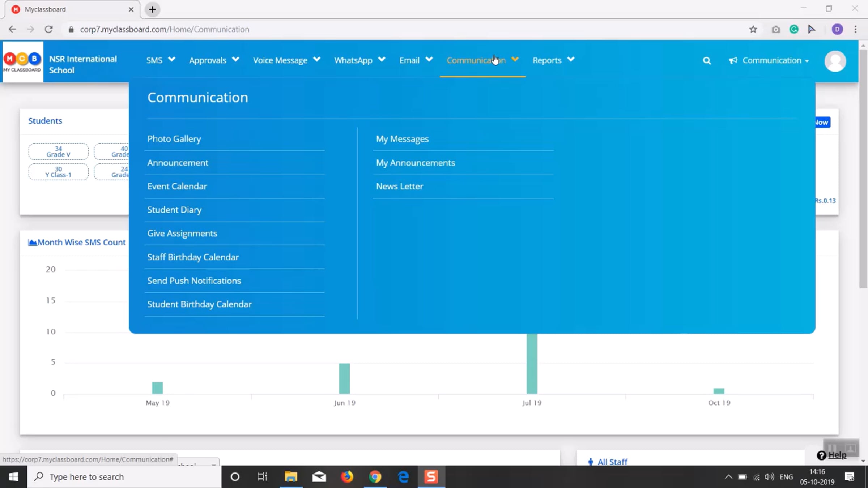Close the Myclassboard tab
The image size is (868, 488).
tap(131, 9)
